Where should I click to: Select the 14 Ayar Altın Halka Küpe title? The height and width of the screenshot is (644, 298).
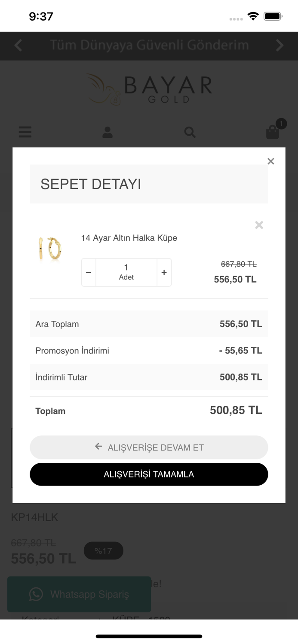click(x=129, y=238)
